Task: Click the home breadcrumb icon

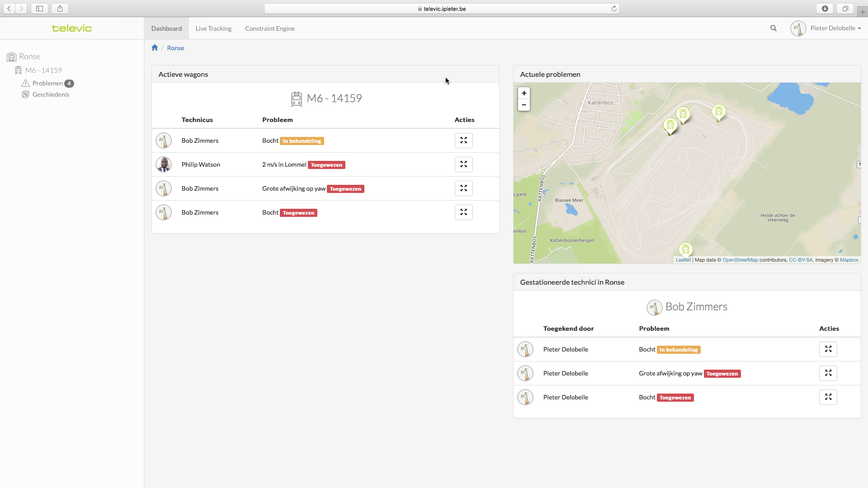Action: pos(155,48)
